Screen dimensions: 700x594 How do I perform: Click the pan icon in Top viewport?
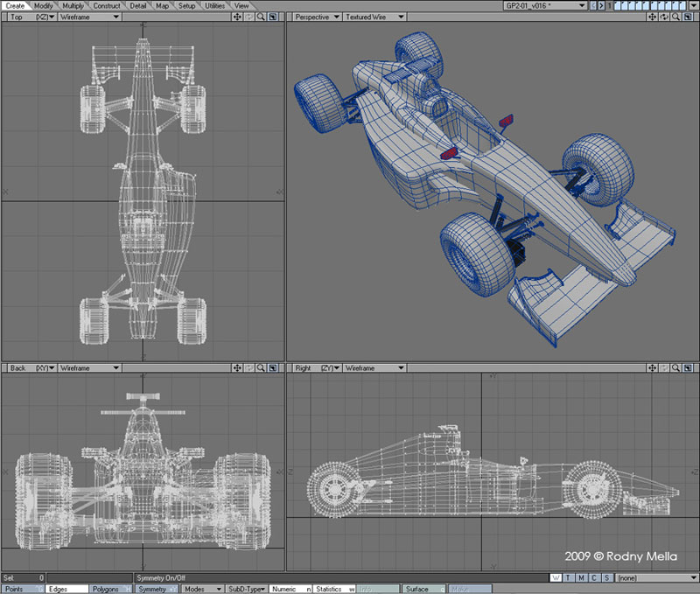pos(237,17)
